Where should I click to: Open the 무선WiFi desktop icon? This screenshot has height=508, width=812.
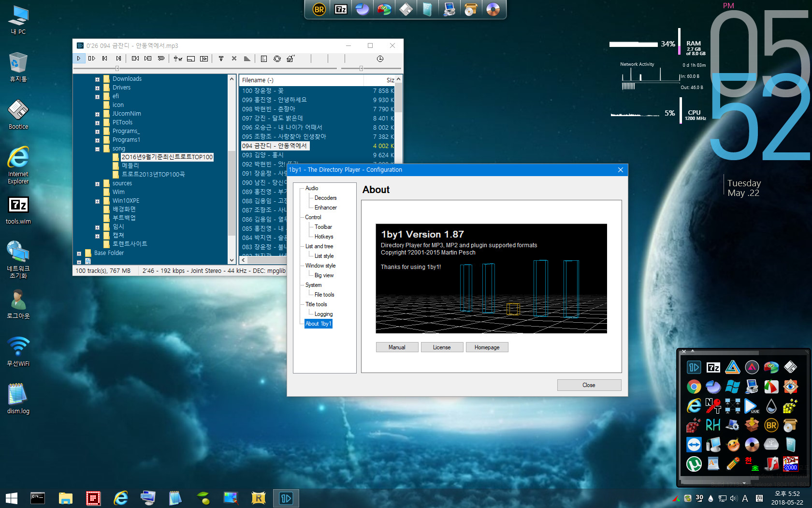tap(18, 352)
